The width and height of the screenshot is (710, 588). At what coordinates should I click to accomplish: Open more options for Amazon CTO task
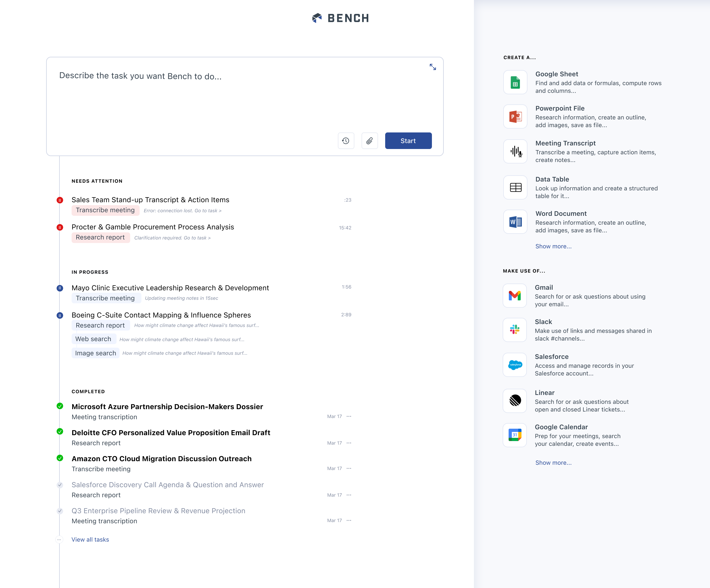349,468
